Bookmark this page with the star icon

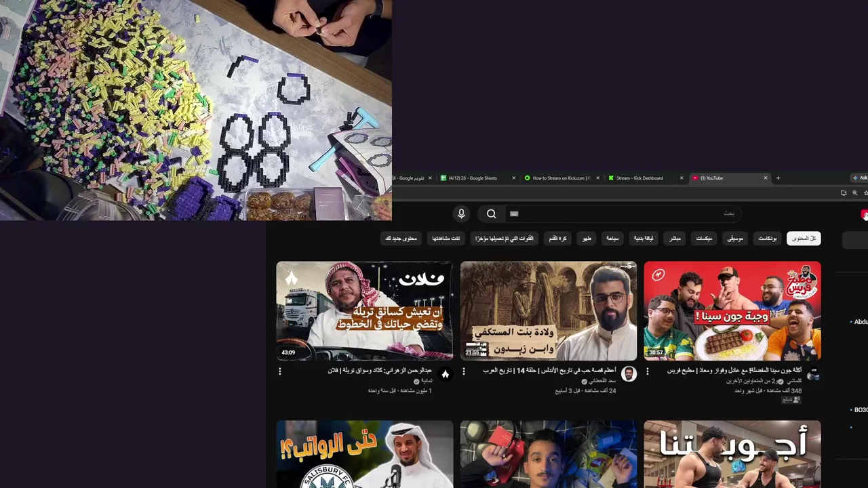coord(865,193)
